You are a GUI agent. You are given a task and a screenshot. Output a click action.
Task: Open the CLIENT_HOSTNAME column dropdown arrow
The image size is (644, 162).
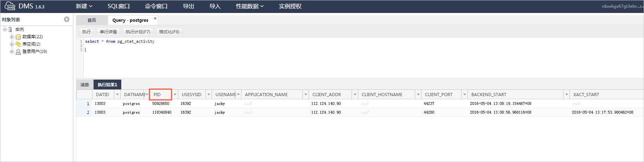tap(418, 95)
